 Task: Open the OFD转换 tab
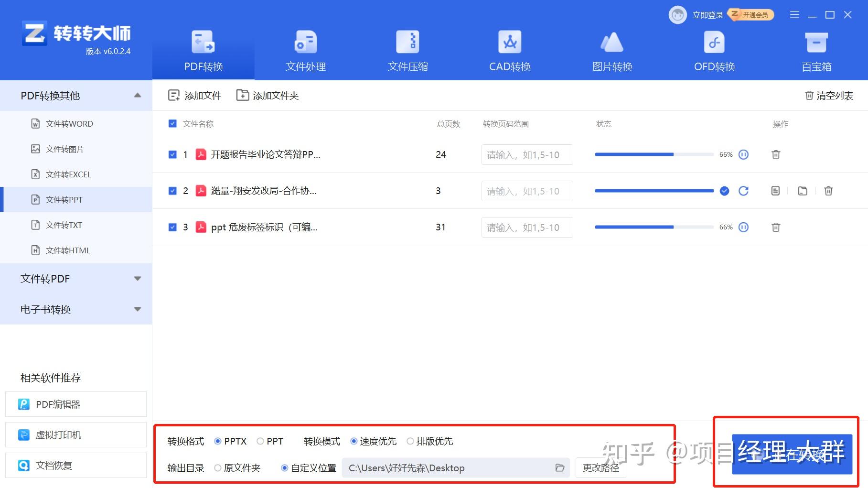[x=715, y=51]
